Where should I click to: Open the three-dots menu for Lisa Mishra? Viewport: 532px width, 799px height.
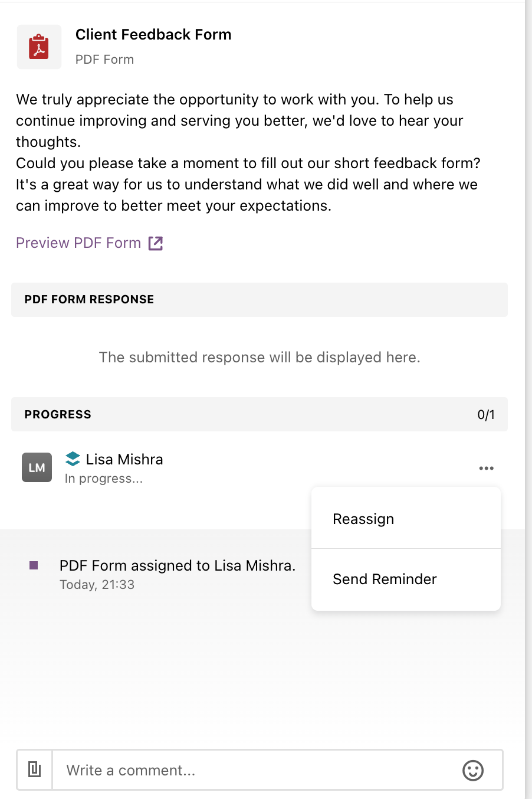tap(487, 468)
